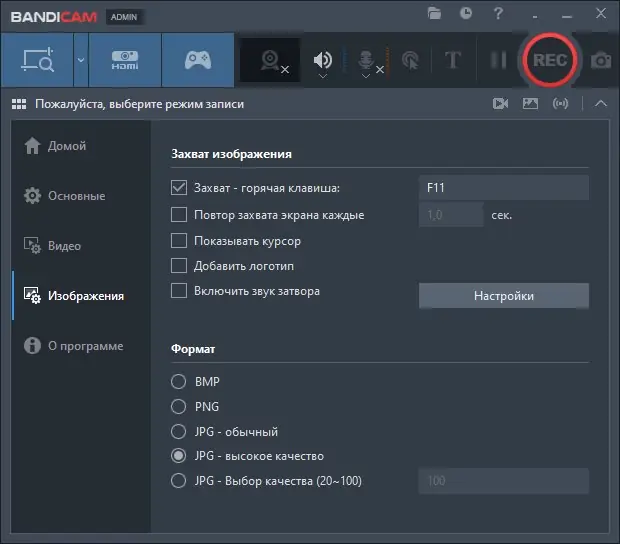The width and height of the screenshot is (620, 544).
Task: Click the F11 hotkey field
Action: coord(504,187)
